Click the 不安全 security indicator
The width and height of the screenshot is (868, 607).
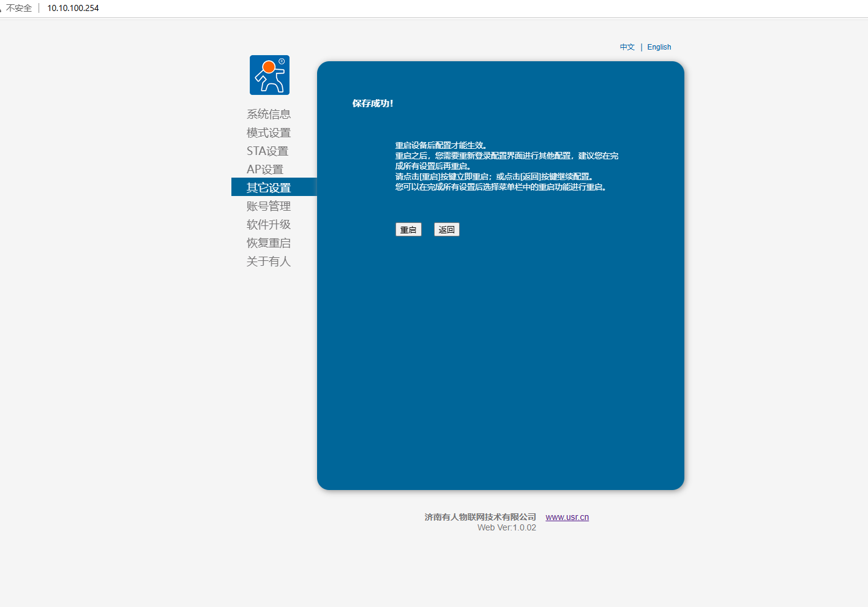click(x=18, y=8)
